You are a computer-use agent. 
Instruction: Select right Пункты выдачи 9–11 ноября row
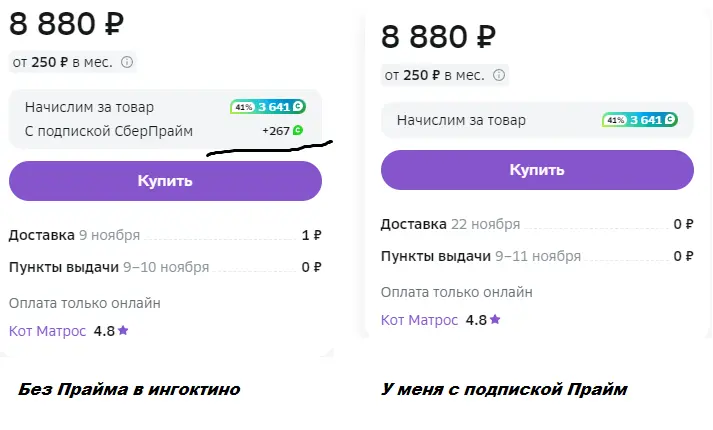pos(537,256)
